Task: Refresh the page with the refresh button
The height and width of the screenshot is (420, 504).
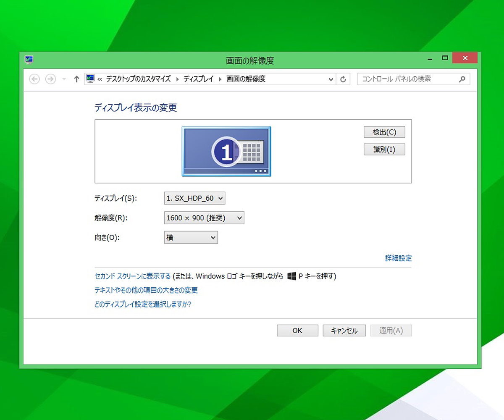Action: coord(343,79)
